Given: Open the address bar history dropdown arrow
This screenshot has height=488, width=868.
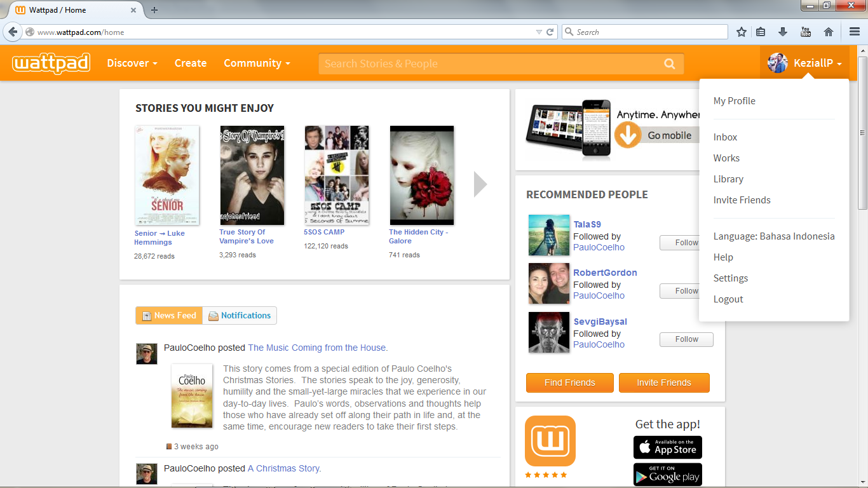Looking at the screenshot, I should [539, 32].
